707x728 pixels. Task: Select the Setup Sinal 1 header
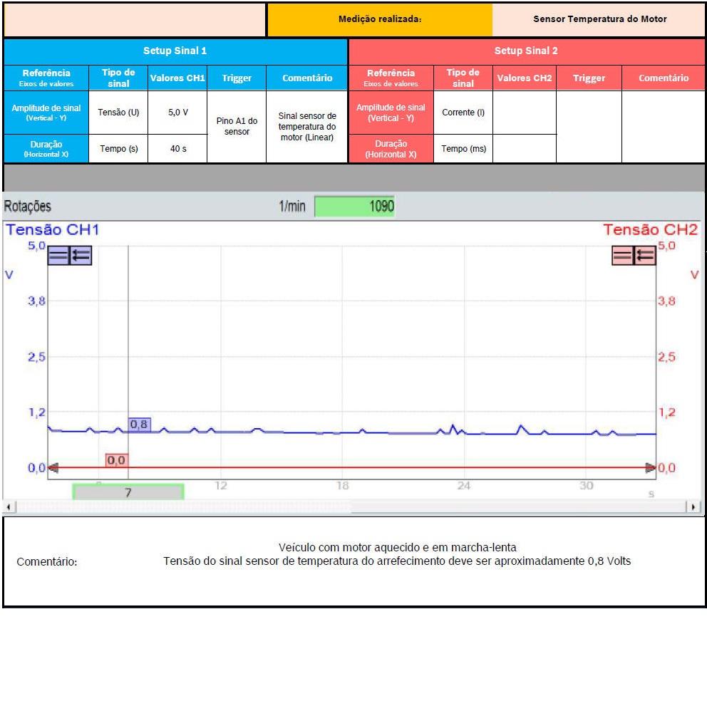175,51
